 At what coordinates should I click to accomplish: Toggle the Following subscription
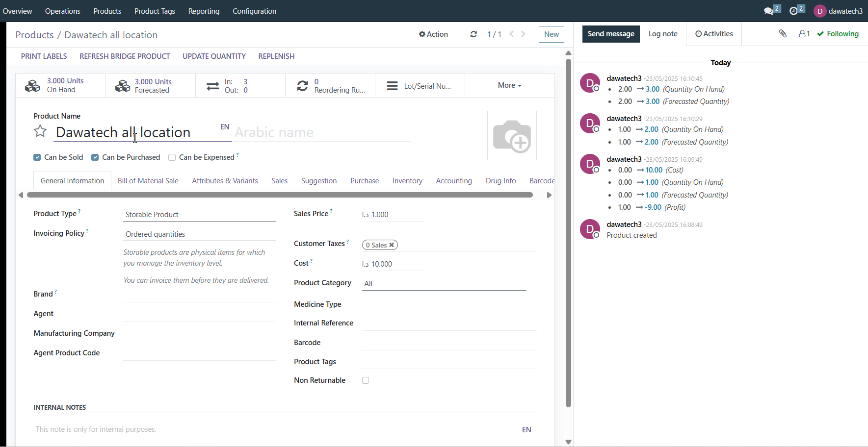click(x=838, y=34)
